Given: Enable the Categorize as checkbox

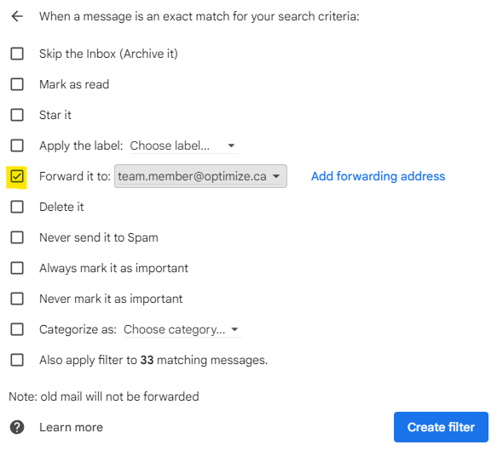Looking at the screenshot, I should (x=17, y=329).
